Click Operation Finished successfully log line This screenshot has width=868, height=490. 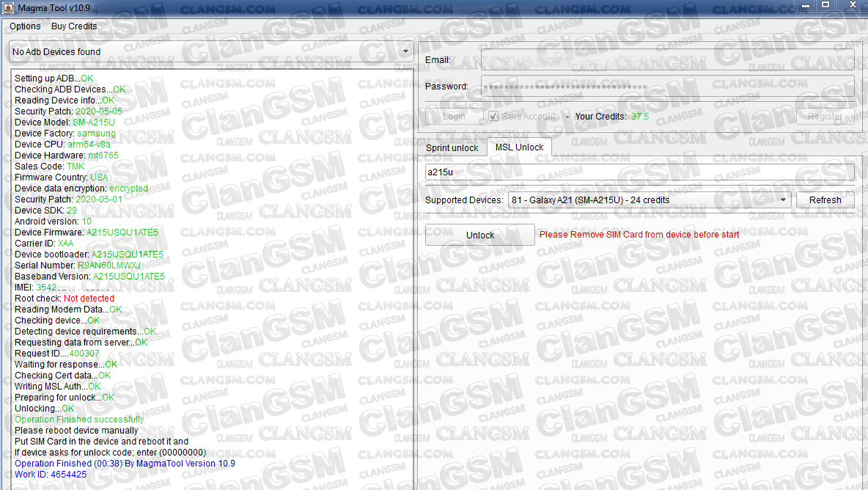pyautogui.click(x=79, y=419)
